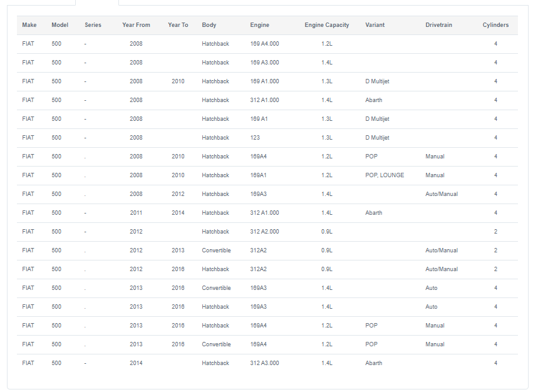Click the 169 A3.000 engine cell
Screen dimensions: 533x392
click(264, 63)
